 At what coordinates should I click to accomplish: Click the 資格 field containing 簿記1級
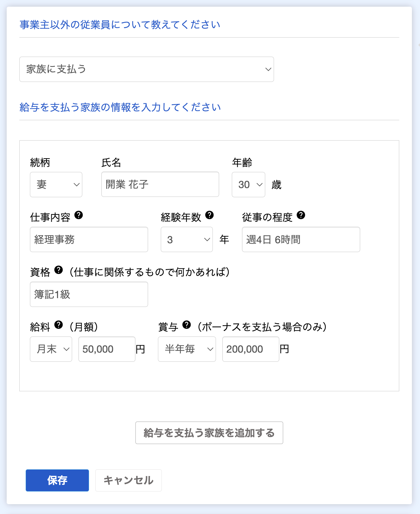pos(89,294)
